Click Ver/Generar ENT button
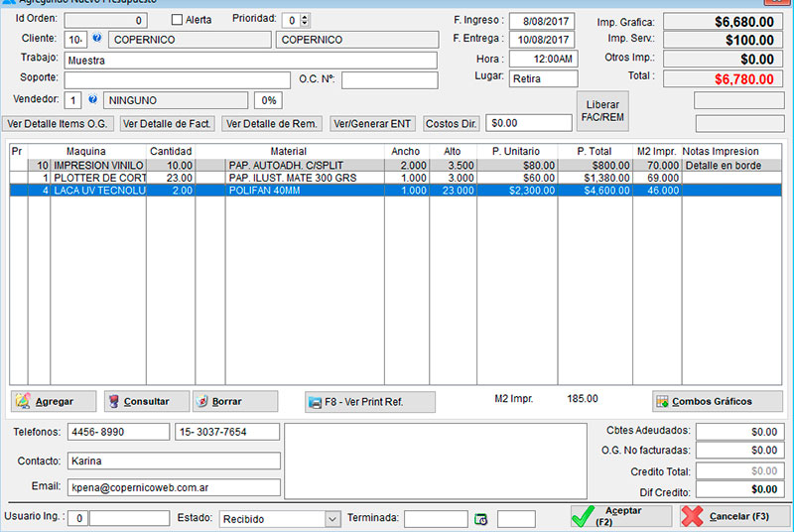The width and height of the screenshot is (794, 532). [372, 124]
